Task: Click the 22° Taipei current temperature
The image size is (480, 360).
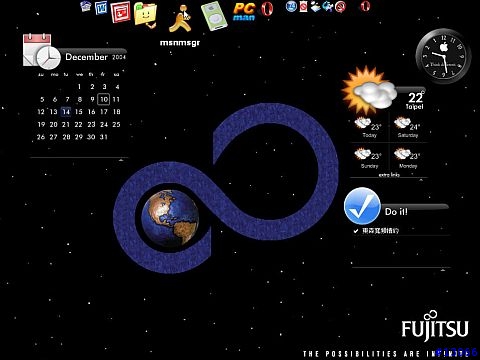Action: point(415,101)
